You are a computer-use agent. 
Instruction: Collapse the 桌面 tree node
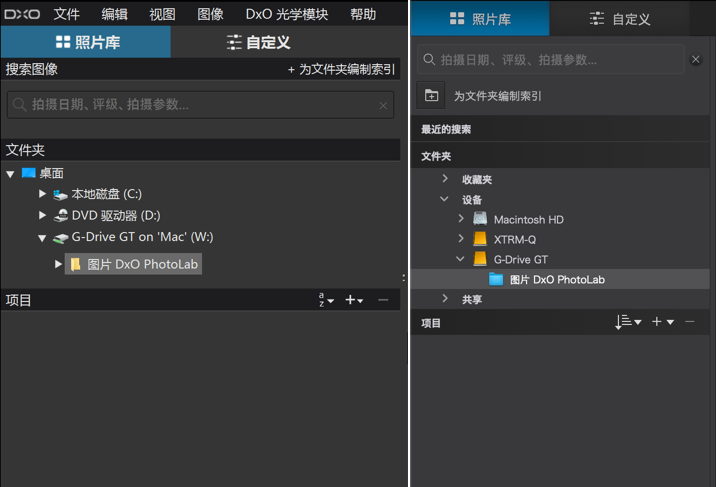click(x=10, y=174)
